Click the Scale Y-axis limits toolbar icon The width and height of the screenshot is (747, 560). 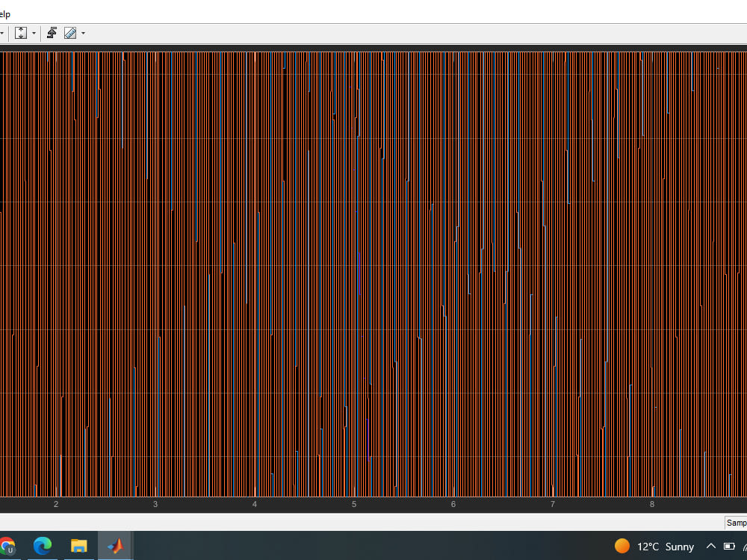pyautogui.click(x=20, y=33)
